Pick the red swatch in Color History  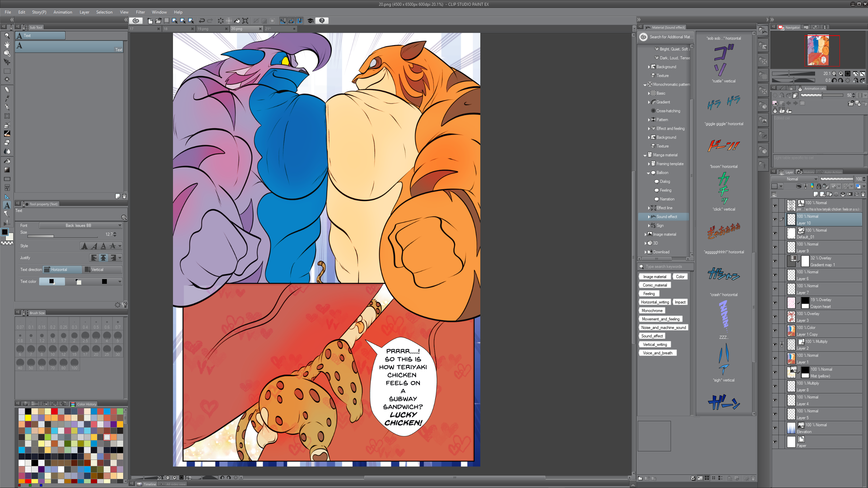(54, 411)
